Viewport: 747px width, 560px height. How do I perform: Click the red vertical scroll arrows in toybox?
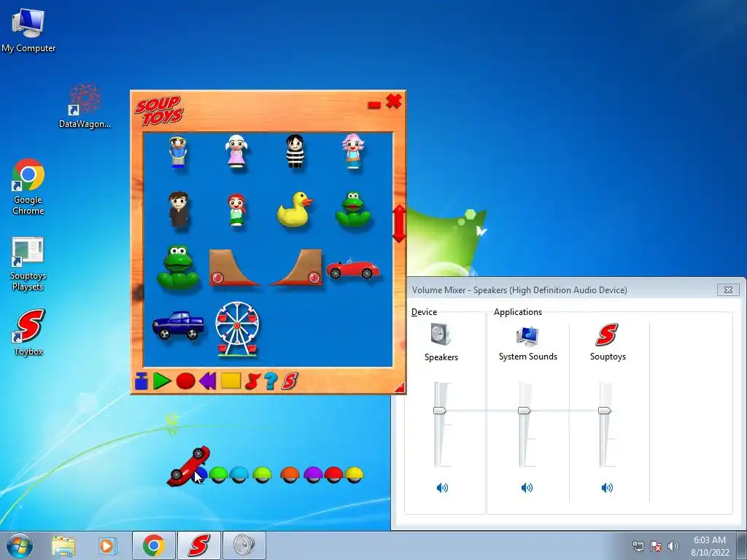click(399, 223)
